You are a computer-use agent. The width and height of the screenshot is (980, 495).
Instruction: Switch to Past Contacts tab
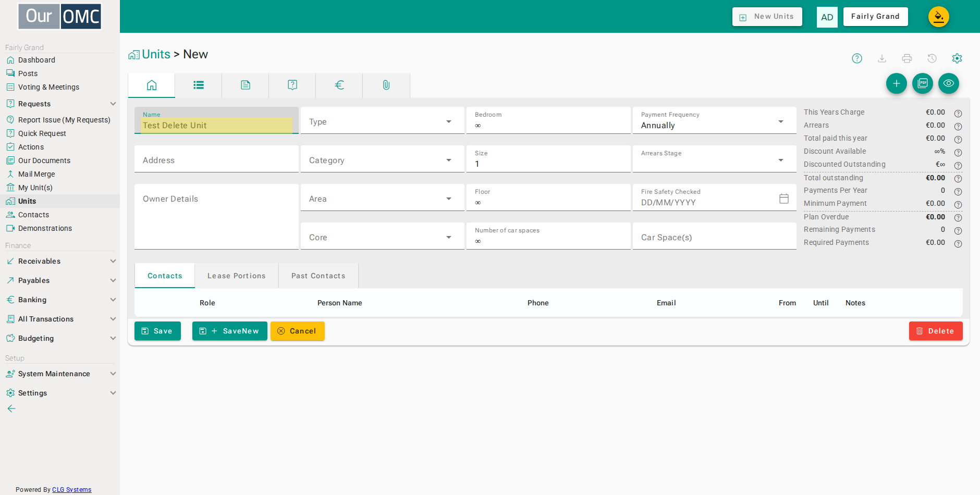click(318, 276)
